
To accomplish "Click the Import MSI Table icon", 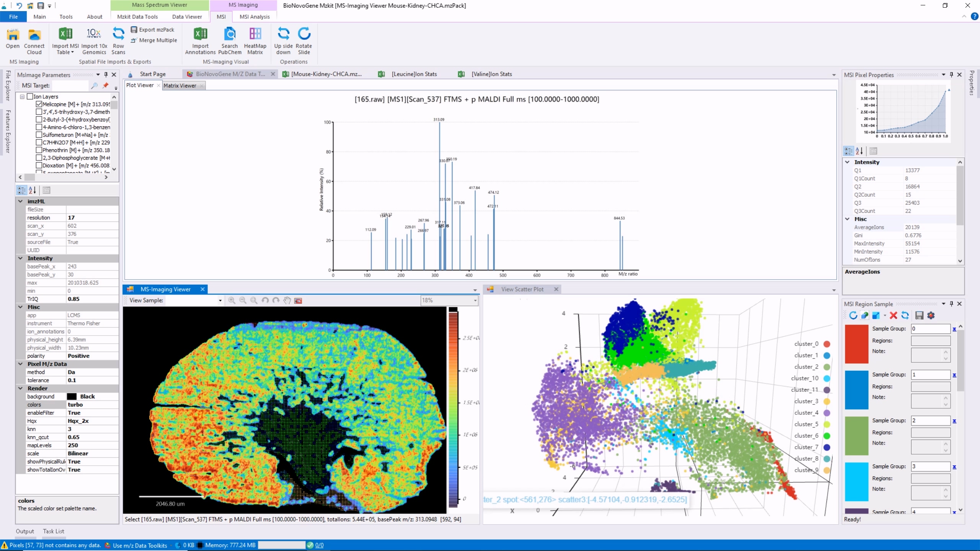I will pos(65,34).
